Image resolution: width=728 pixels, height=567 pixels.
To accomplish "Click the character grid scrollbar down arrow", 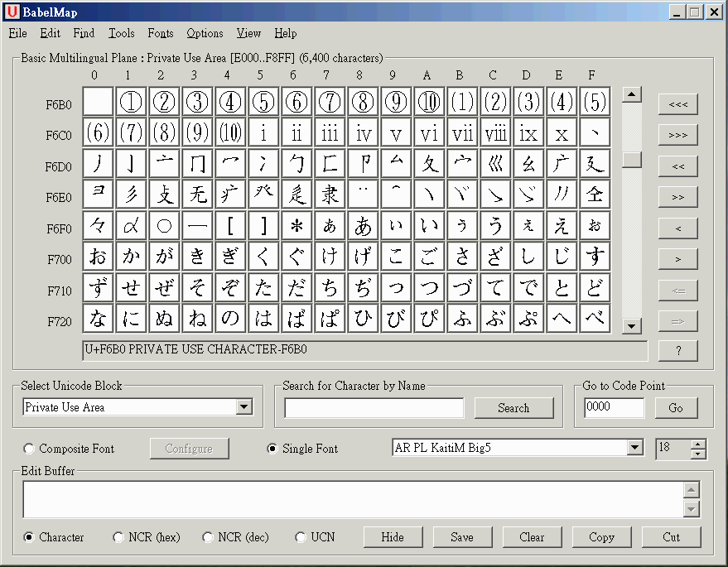I will click(x=632, y=326).
